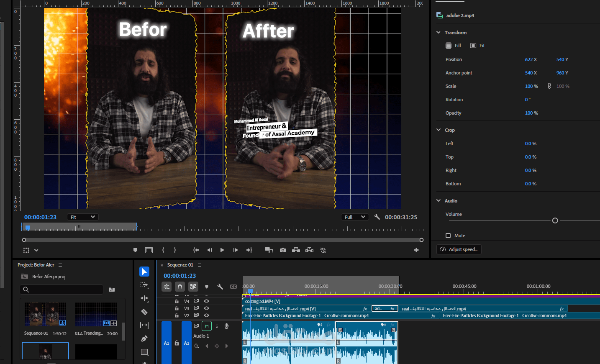Toggle the mute M button on Audio 1
The width and height of the screenshot is (600, 364).
click(x=207, y=326)
